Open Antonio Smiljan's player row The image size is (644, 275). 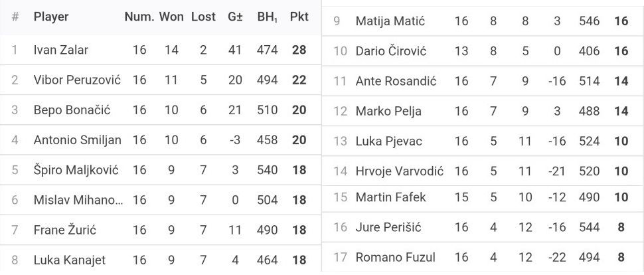click(x=77, y=139)
